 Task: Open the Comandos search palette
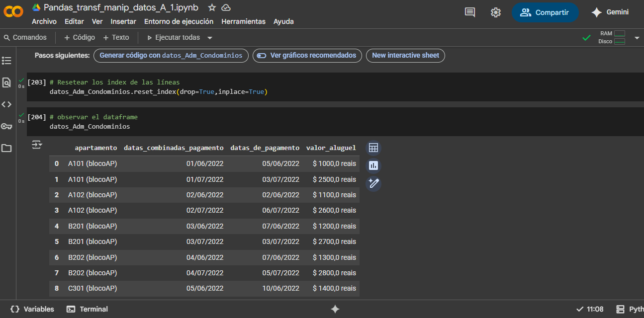coord(25,37)
